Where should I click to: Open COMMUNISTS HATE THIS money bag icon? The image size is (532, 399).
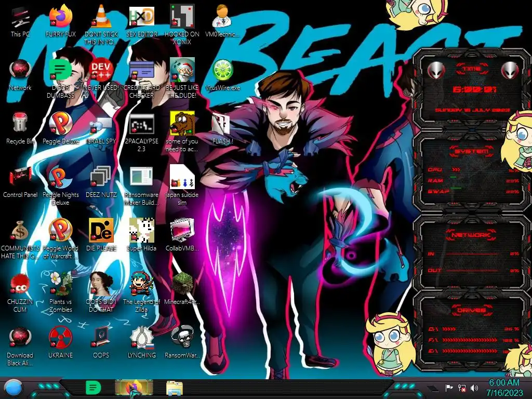20,231
